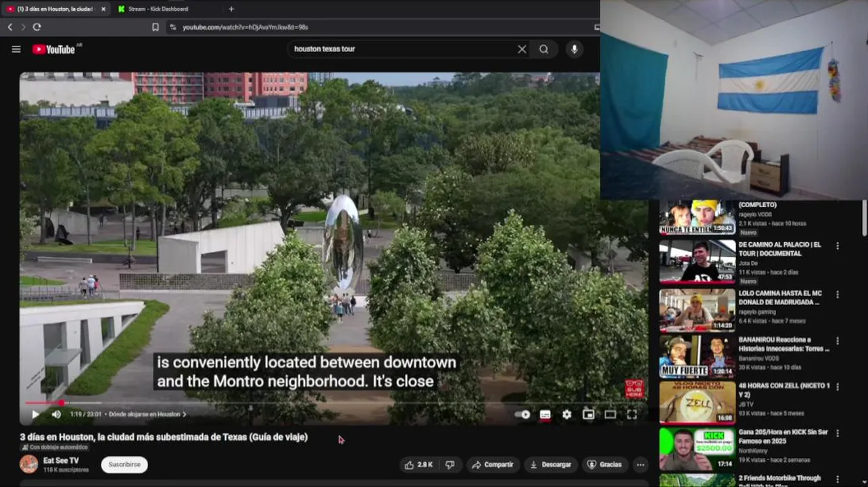This screenshot has height=487, width=868.
Task: Open options for BANANIROU Reacciona video
Action: 838,341
